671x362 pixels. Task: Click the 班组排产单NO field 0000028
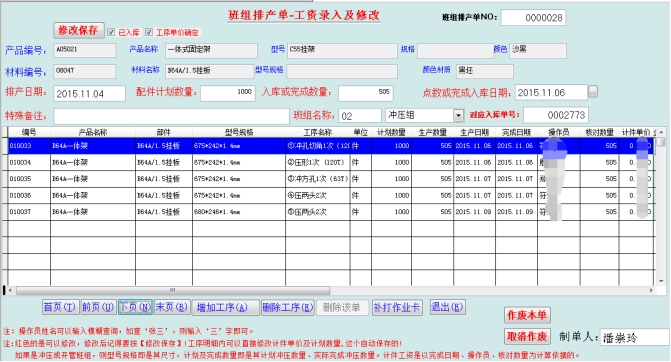(x=533, y=18)
